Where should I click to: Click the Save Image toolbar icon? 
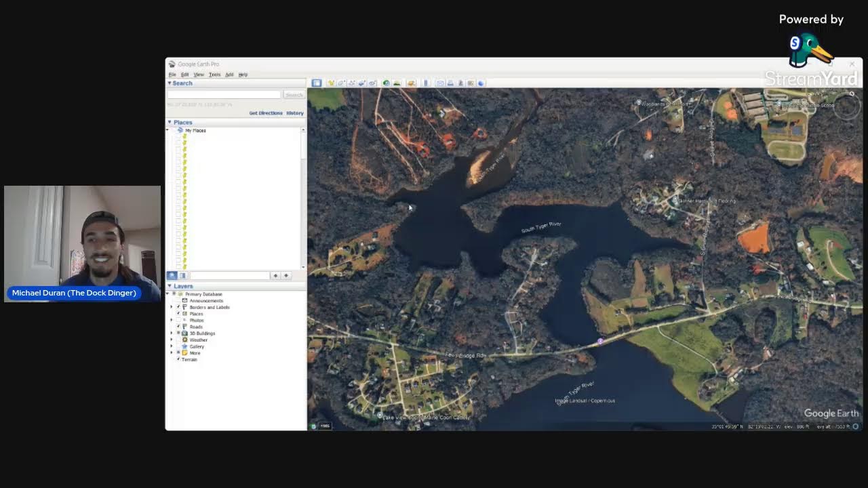460,83
